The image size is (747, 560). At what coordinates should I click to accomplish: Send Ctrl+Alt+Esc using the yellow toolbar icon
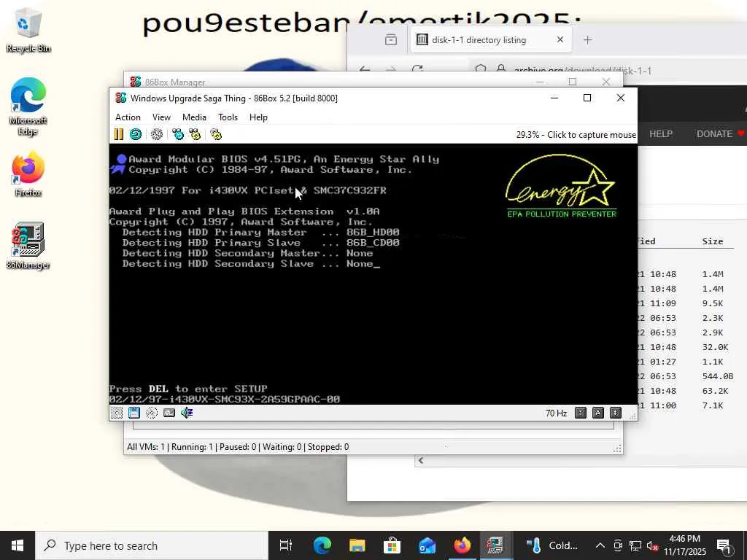(195, 134)
